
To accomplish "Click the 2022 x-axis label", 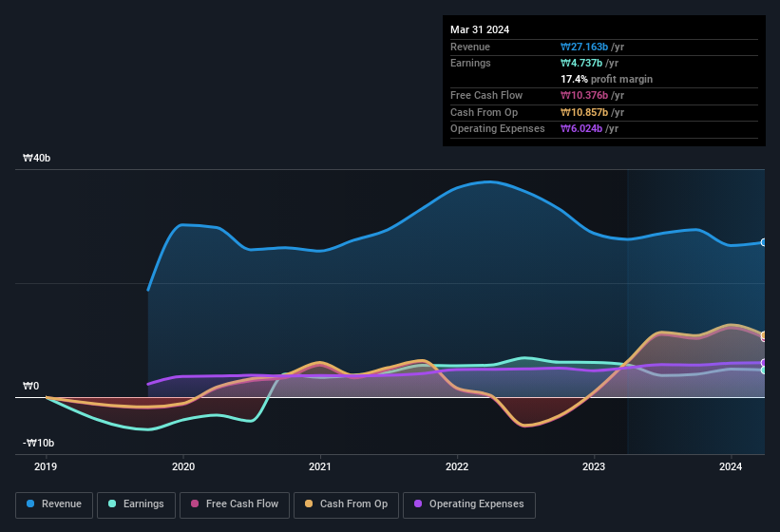I will pyautogui.click(x=457, y=466).
